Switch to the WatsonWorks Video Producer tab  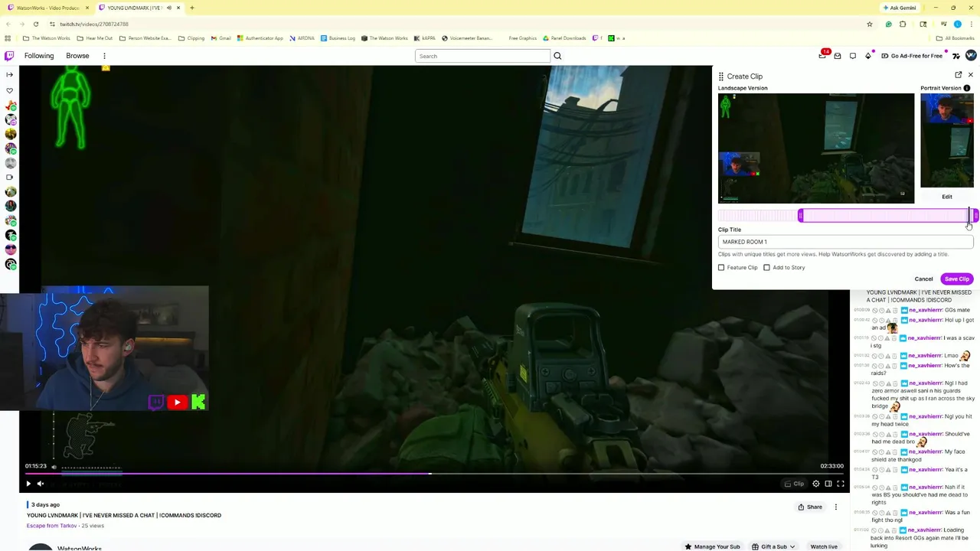[x=47, y=8]
